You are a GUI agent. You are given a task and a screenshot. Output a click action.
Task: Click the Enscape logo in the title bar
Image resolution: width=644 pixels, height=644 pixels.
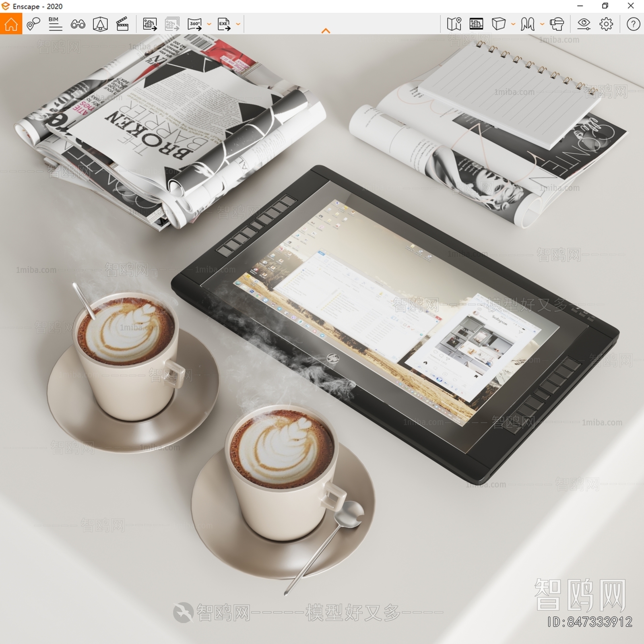pyautogui.click(x=5, y=6)
